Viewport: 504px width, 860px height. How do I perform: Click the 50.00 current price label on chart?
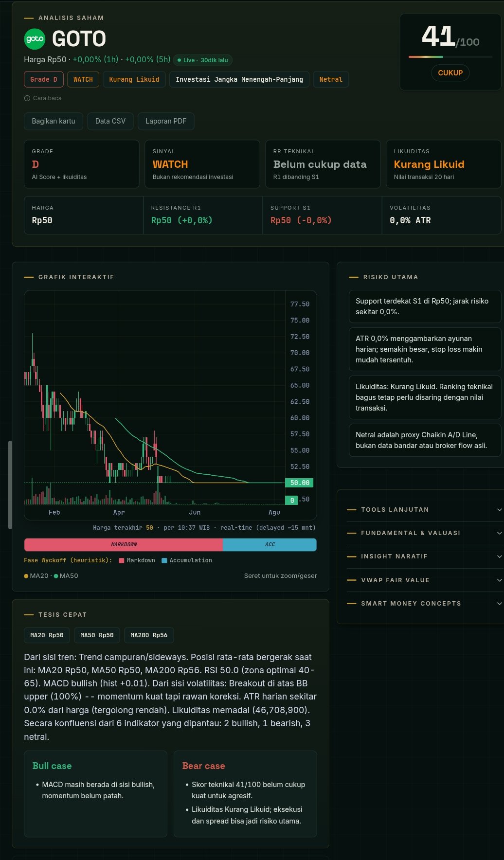[x=299, y=483]
